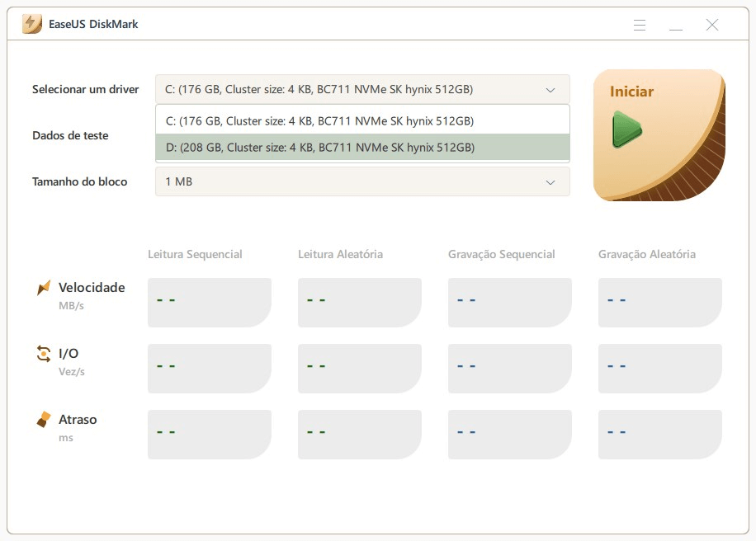Click the Selecionar um driver label
The width and height of the screenshot is (756, 541).
tap(85, 90)
